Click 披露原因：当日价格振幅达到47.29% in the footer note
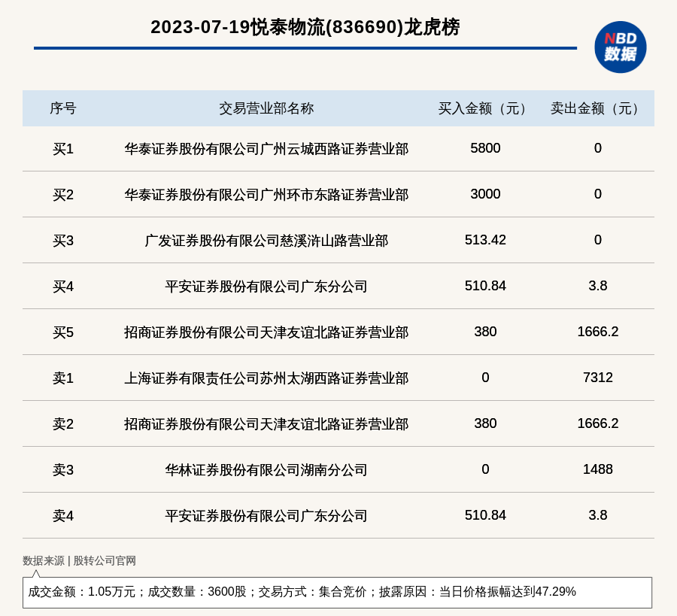 tap(478, 592)
